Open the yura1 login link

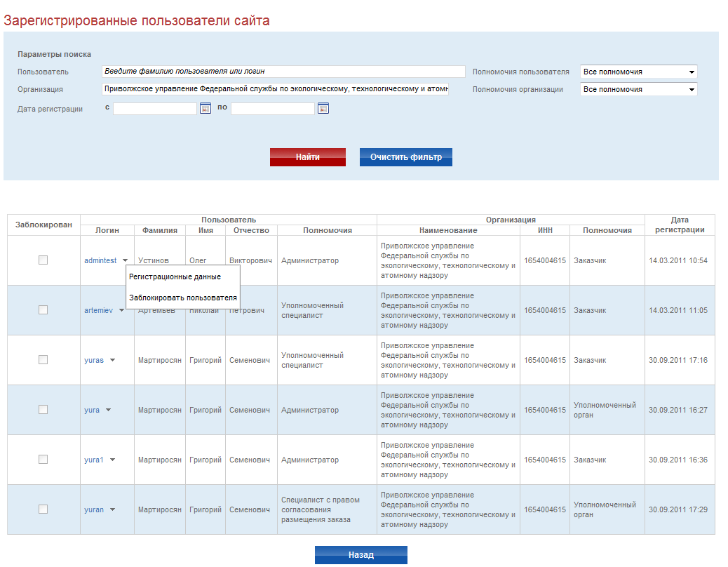[x=94, y=460]
